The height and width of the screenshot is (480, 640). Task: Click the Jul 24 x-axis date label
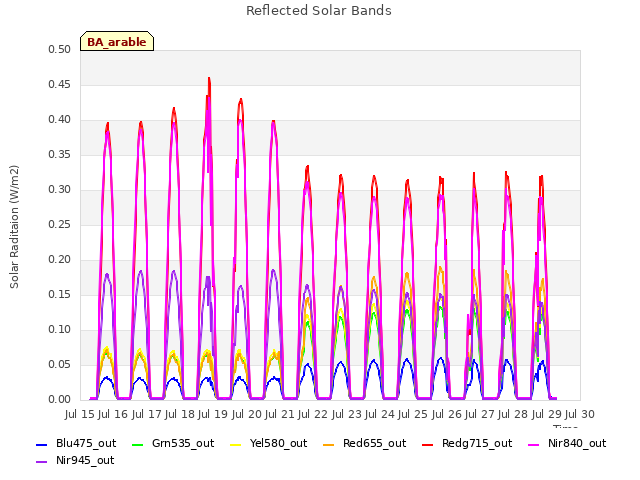pos(380,414)
